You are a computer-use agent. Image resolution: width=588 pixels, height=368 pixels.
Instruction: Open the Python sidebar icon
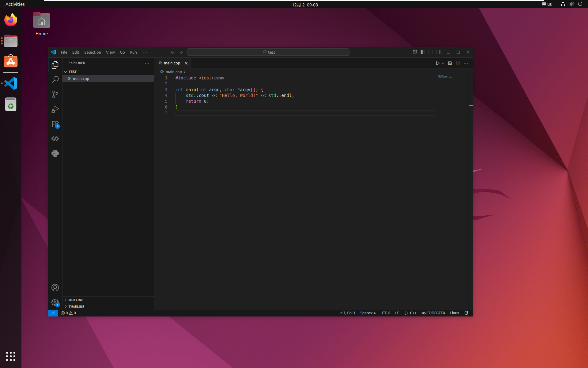point(55,153)
